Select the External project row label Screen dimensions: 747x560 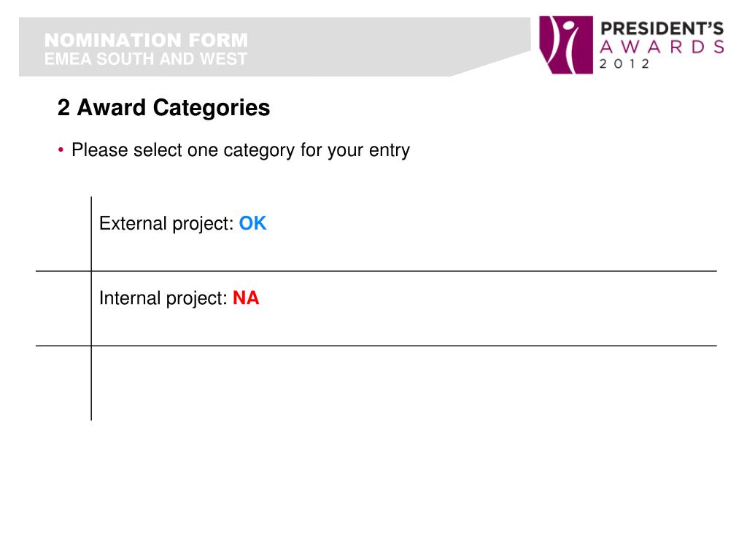[166, 223]
